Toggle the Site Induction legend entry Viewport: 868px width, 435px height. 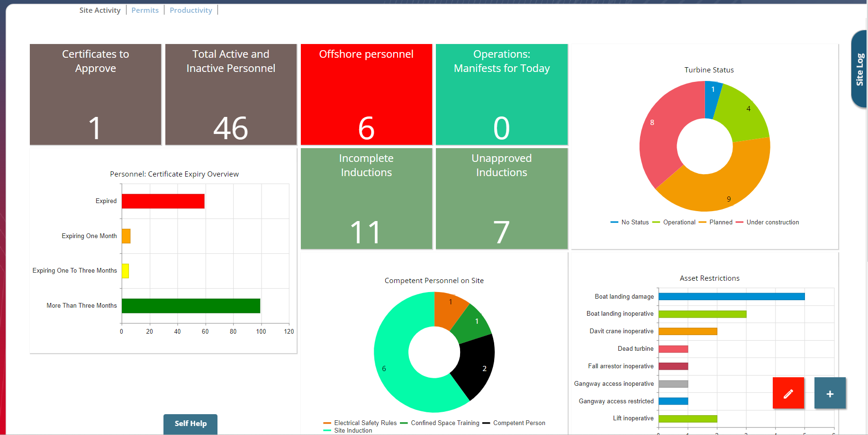point(353,430)
